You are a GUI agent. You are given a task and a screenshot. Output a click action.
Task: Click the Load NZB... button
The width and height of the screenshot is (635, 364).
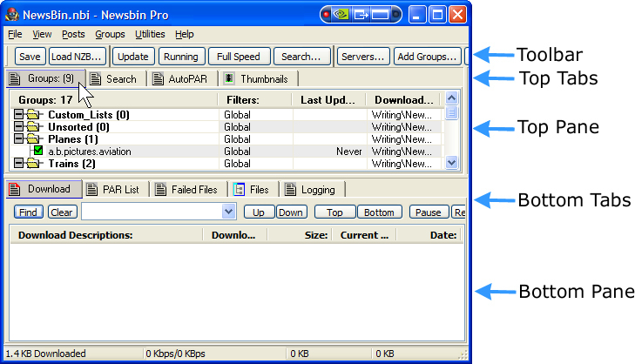(77, 57)
